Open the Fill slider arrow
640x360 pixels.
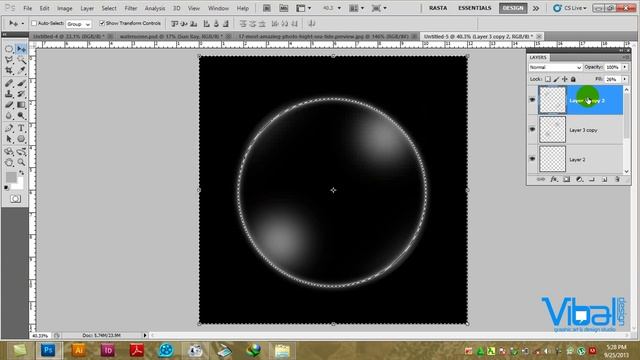[625, 79]
